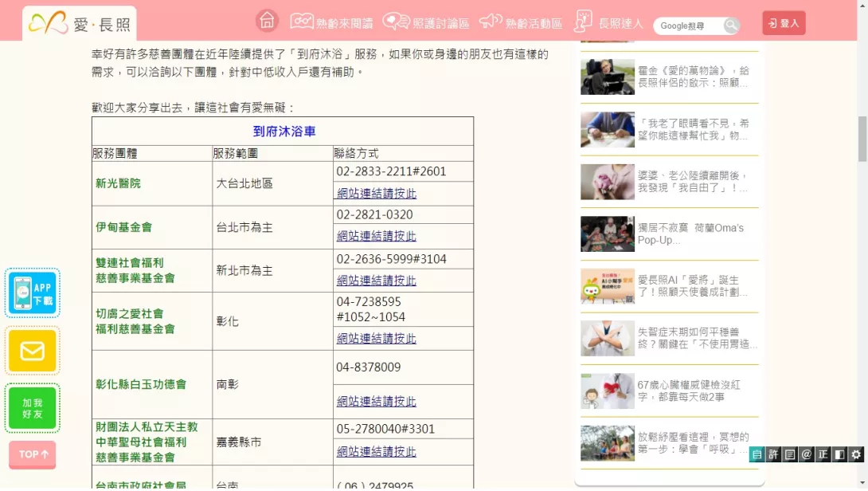Click the @ icon in the bottom toolbar

pyautogui.click(x=807, y=454)
